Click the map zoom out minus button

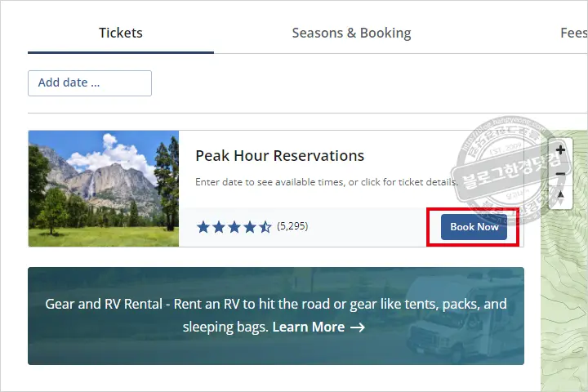(560, 173)
